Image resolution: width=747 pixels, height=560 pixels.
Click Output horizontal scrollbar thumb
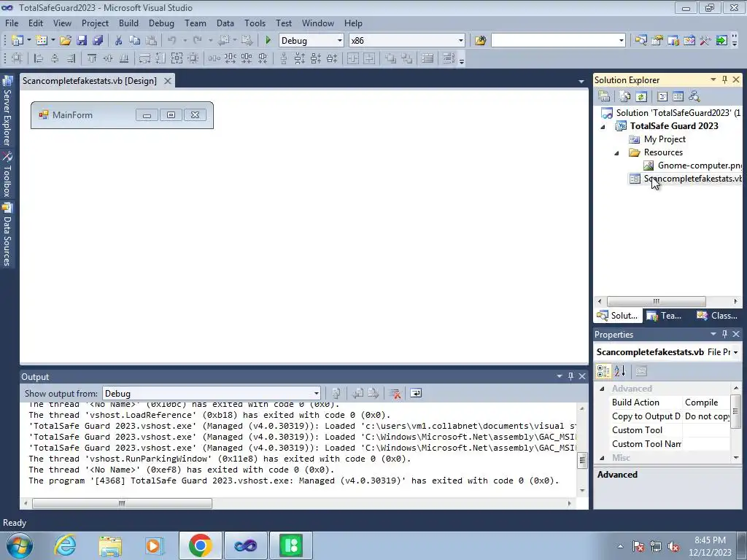pyautogui.click(x=122, y=503)
